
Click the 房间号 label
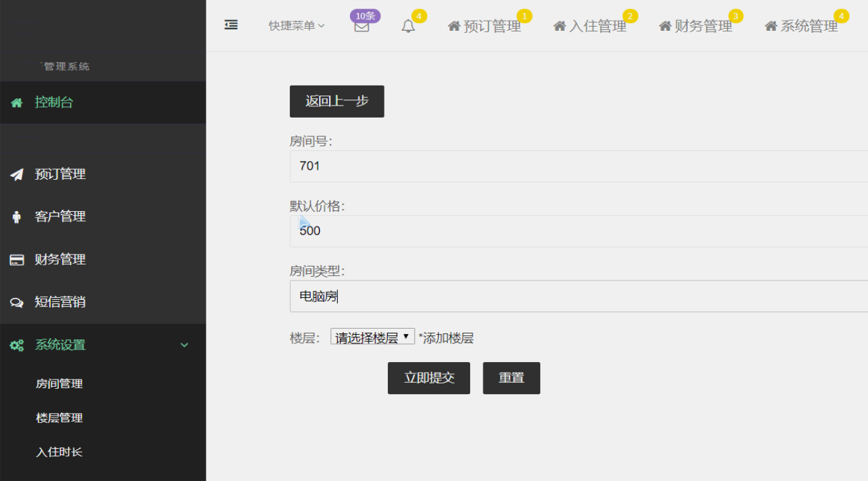pos(311,142)
